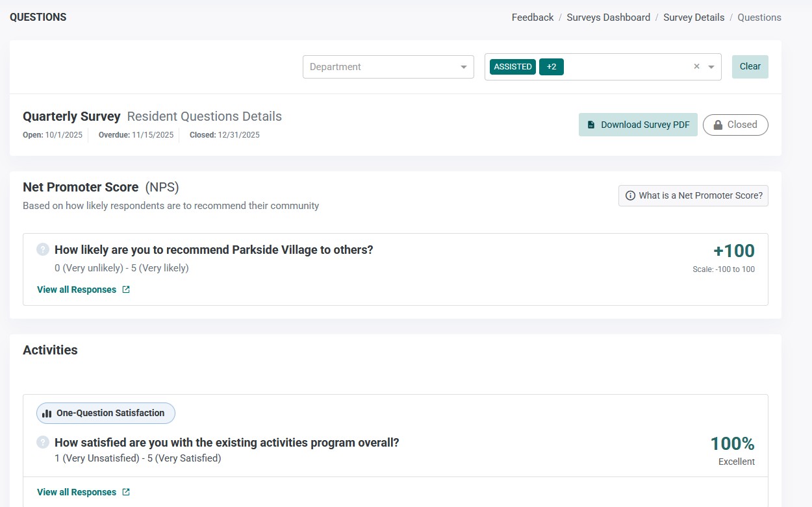This screenshot has height=507, width=812.
Task: Expand the care level filter dropdown arrow
Action: [711, 67]
